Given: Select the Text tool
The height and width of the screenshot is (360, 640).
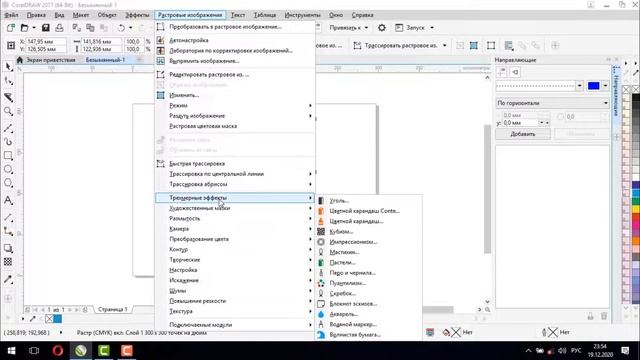Looking at the screenshot, I should (8, 200).
